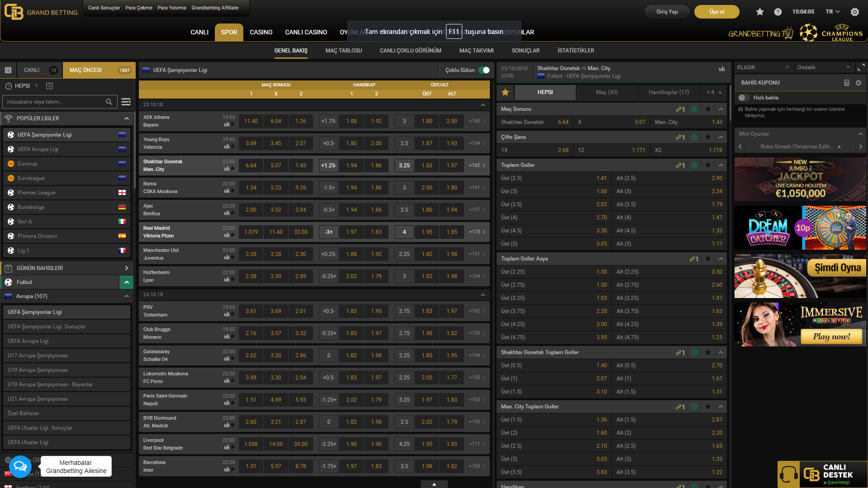
Task: Click the müsabaka veya takım search field
Action: tap(54, 102)
